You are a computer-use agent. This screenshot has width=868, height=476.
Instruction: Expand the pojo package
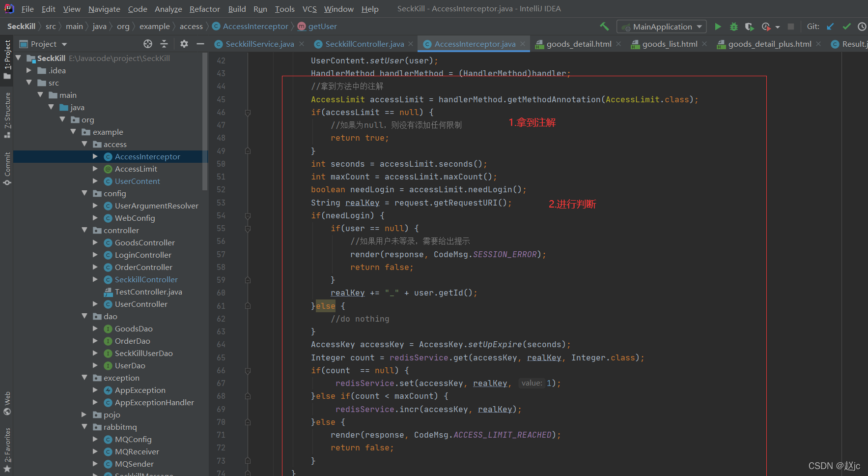click(84, 415)
